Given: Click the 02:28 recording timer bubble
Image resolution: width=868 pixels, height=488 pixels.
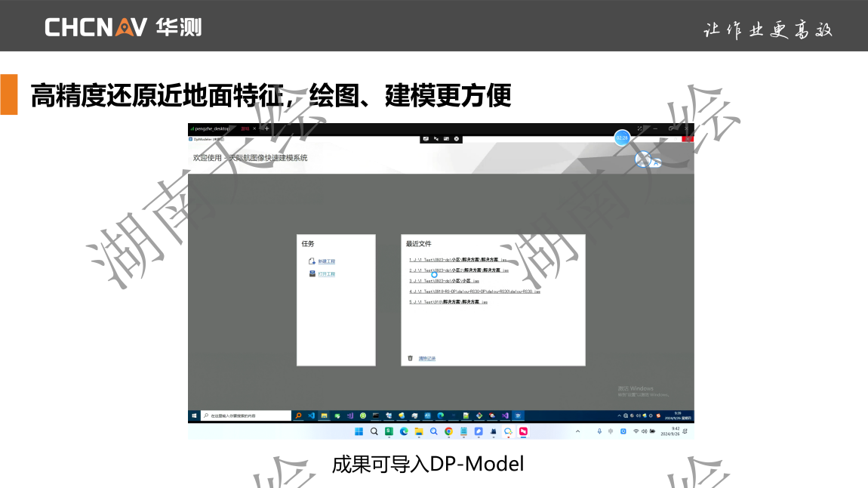Looking at the screenshot, I should point(622,138).
